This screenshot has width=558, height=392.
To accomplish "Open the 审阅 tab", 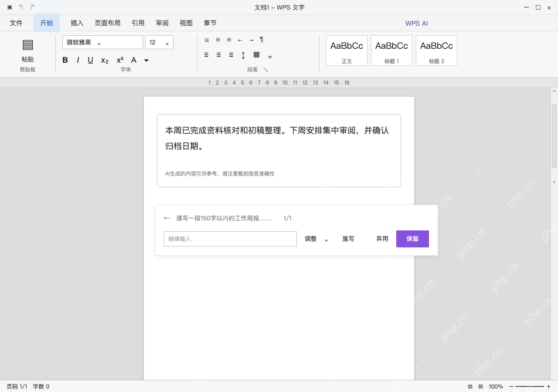I will 162,23.
